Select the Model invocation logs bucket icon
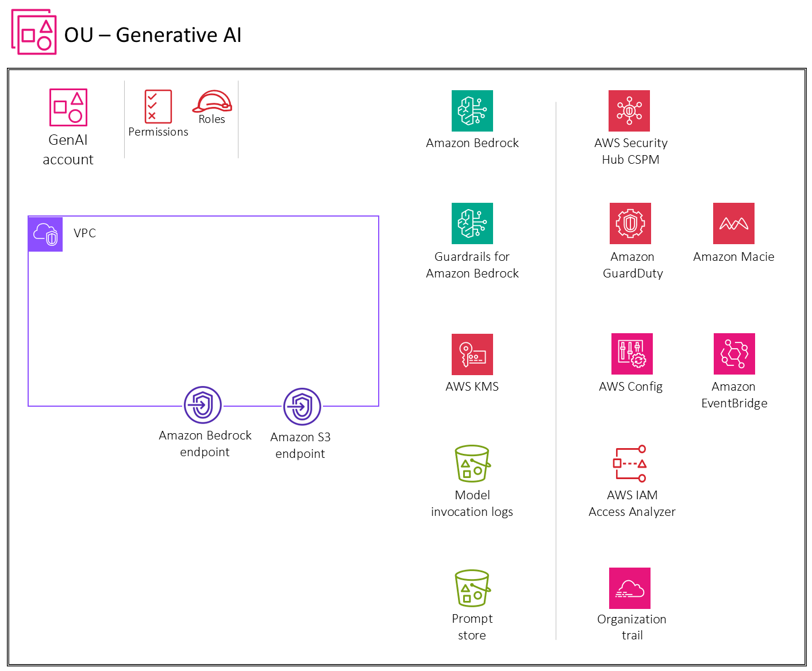The width and height of the screenshot is (812, 671). (x=472, y=464)
